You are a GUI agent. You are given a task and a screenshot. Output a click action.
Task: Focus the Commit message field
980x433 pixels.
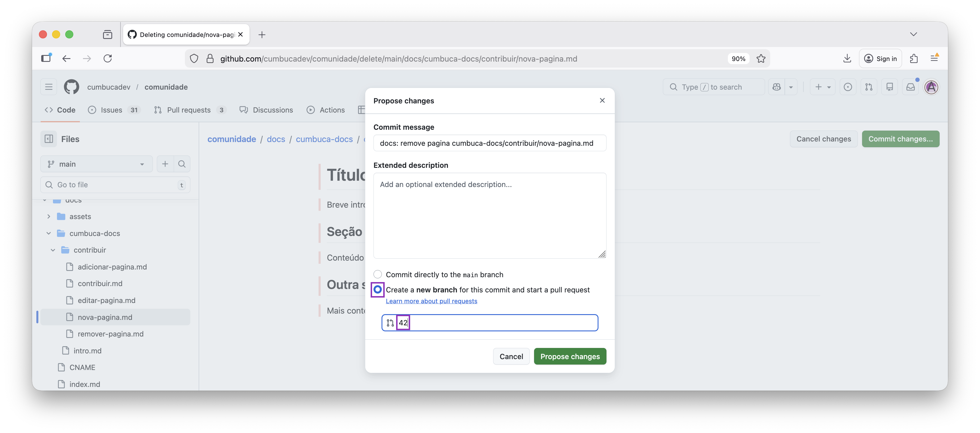[490, 143]
